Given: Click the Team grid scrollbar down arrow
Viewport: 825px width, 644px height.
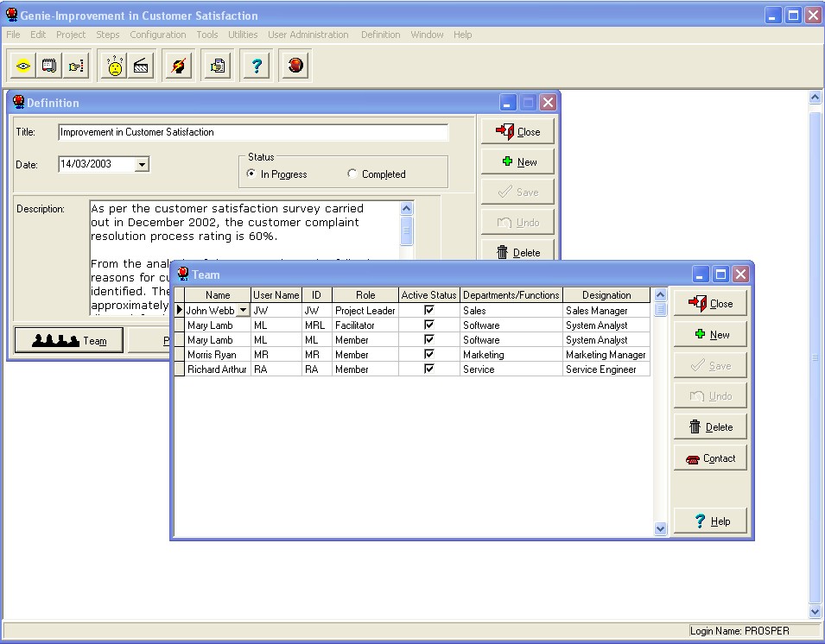Looking at the screenshot, I should click(660, 528).
